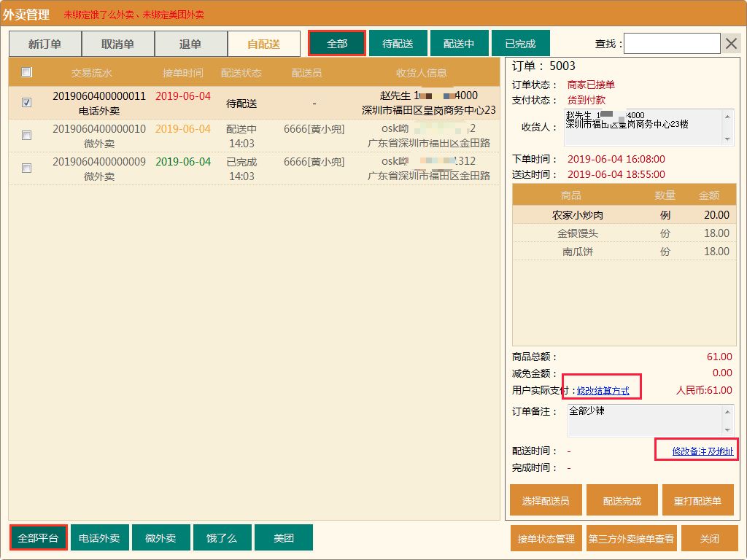Open 接单状态管理
This screenshot has width=747, height=560.
pyautogui.click(x=546, y=539)
